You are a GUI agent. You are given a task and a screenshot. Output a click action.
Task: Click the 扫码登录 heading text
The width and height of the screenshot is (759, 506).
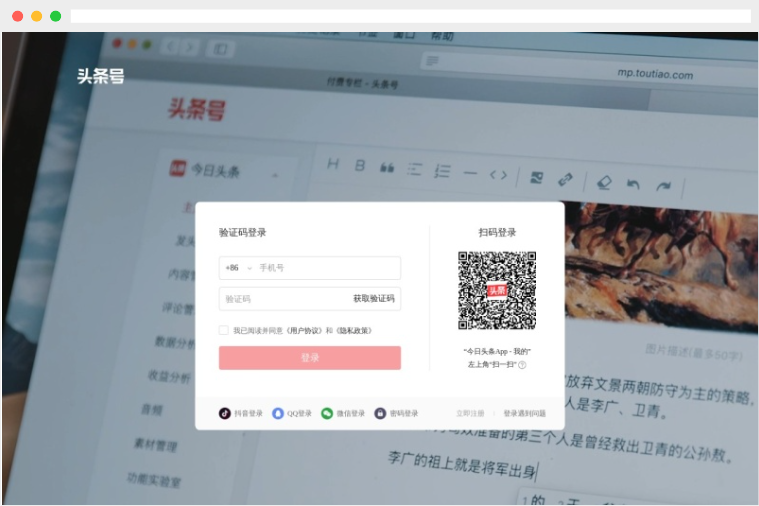pyautogui.click(x=497, y=232)
